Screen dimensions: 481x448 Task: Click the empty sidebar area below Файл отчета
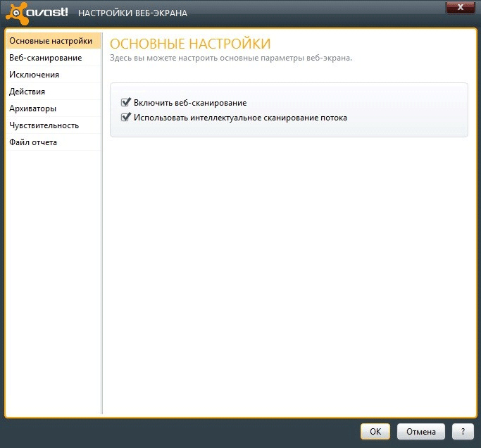click(x=53, y=282)
